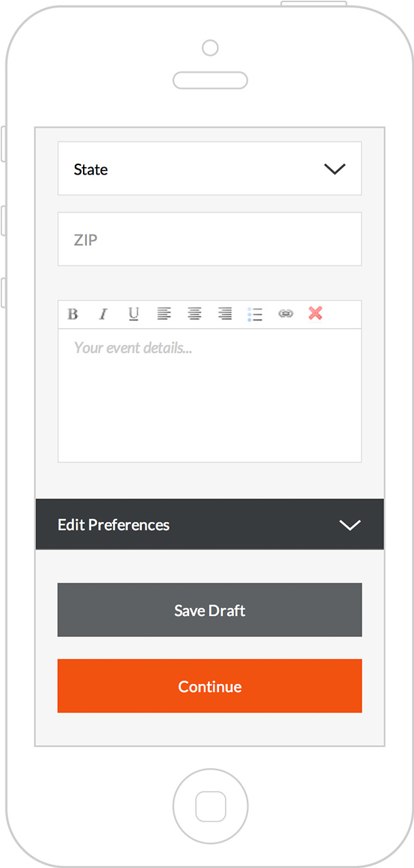The image size is (414, 868).
Task: Apply underline formatting to text
Action: pyautogui.click(x=133, y=314)
